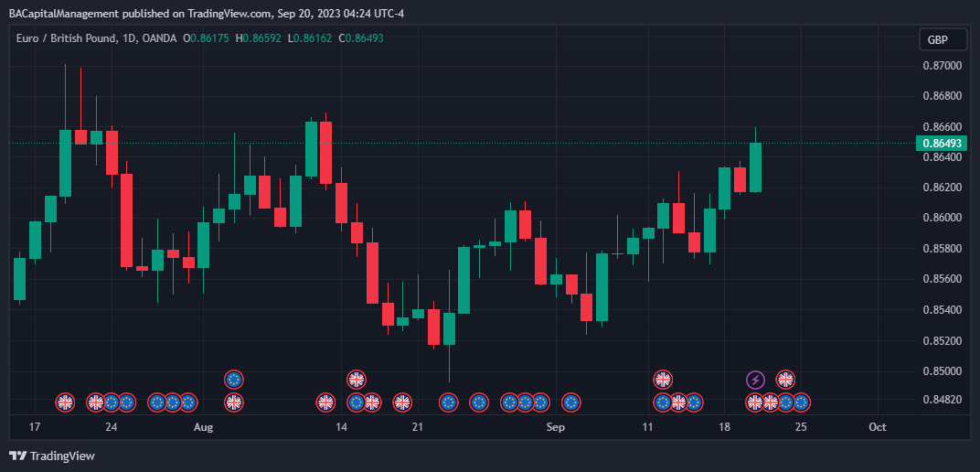Image resolution: width=980 pixels, height=472 pixels.
Task: Select the UK flag event icon on August 16
Action: pos(372,402)
